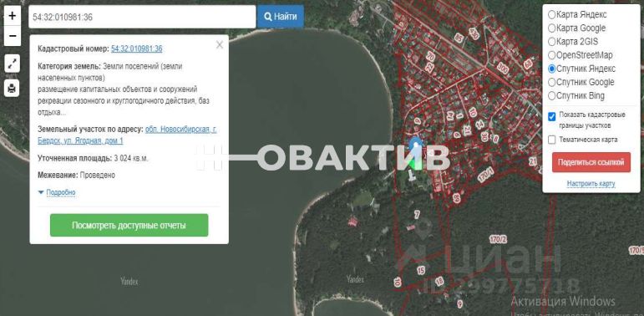This screenshot has width=644, height=316.
Task: Select Спутник Bing satellite layer
Action: click(551, 96)
